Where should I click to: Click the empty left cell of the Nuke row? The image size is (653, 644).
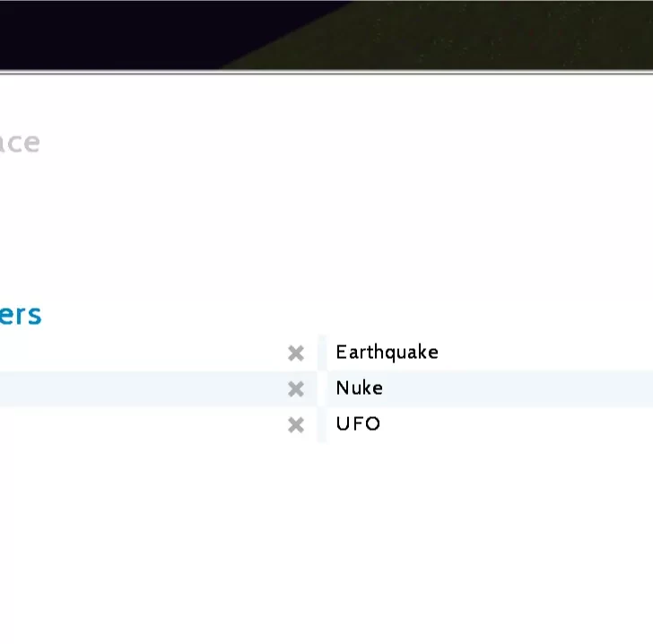pyautogui.click(x=135, y=388)
